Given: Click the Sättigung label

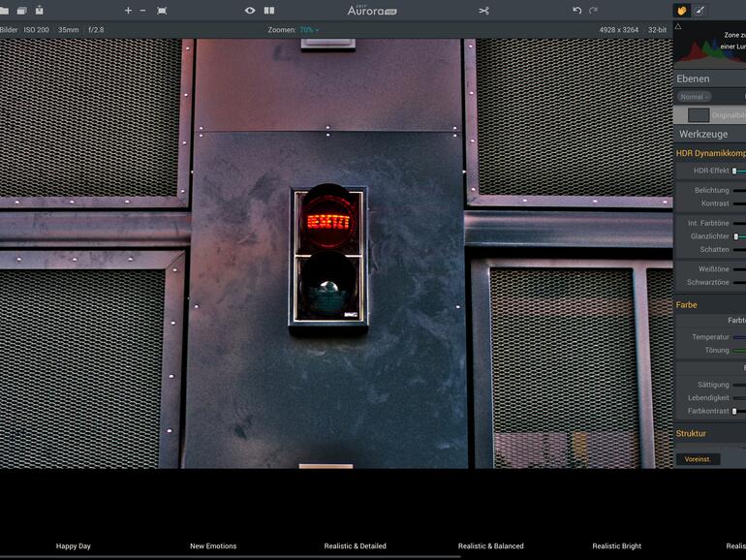Looking at the screenshot, I should coord(713,385).
